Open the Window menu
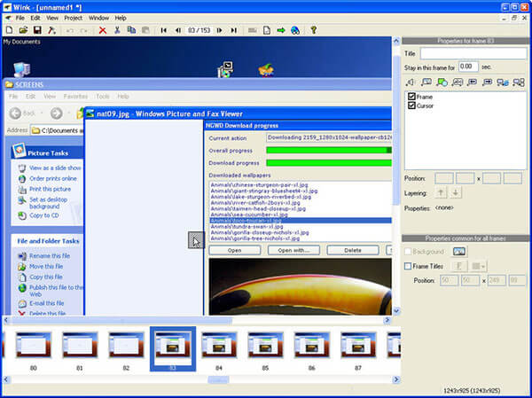 pyautogui.click(x=98, y=18)
